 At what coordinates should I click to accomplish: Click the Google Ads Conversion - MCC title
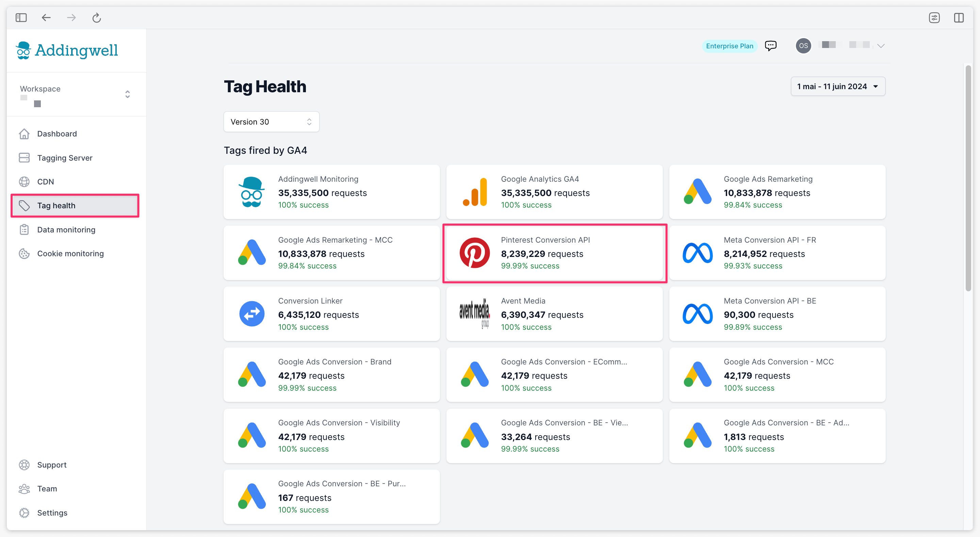[778, 361]
